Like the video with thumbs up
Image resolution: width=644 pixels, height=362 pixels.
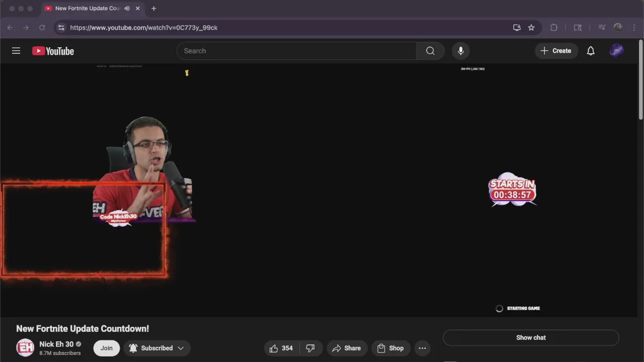pyautogui.click(x=281, y=348)
